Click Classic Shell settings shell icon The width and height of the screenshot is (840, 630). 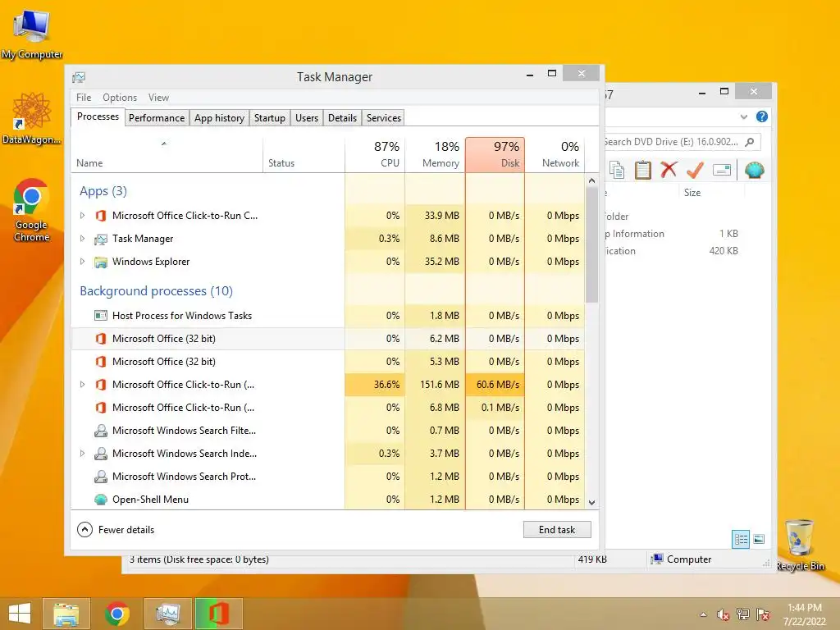coord(754,170)
